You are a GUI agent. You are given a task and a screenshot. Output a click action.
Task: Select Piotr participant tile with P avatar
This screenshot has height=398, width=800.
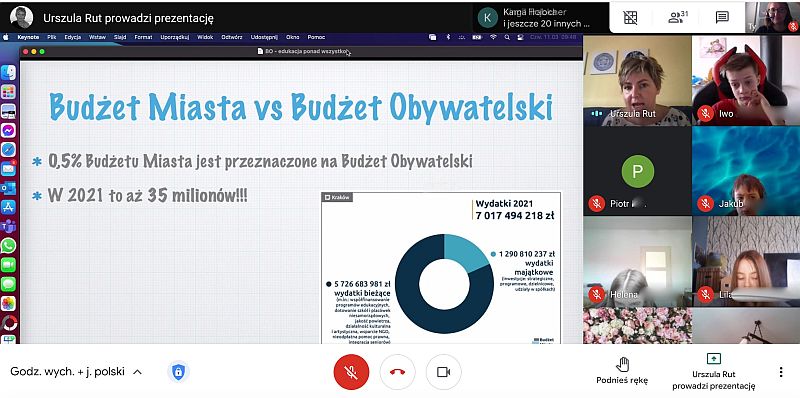(x=637, y=171)
